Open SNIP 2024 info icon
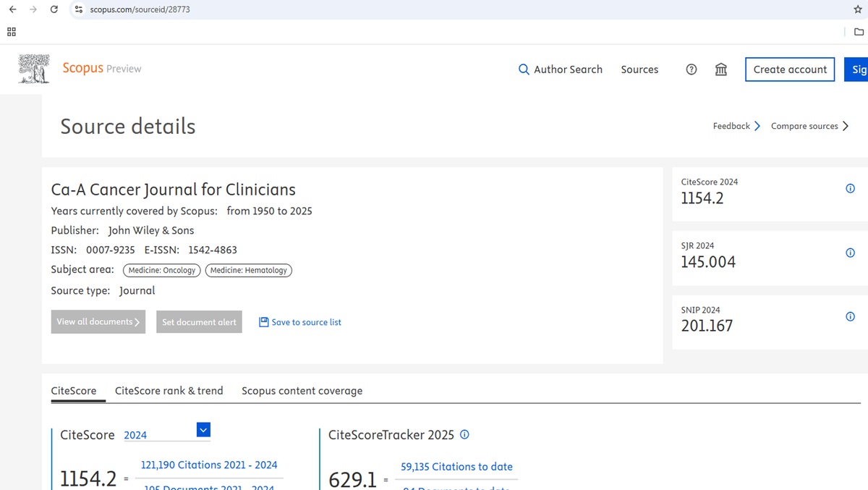This screenshot has width=868, height=490. pyautogui.click(x=850, y=317)
